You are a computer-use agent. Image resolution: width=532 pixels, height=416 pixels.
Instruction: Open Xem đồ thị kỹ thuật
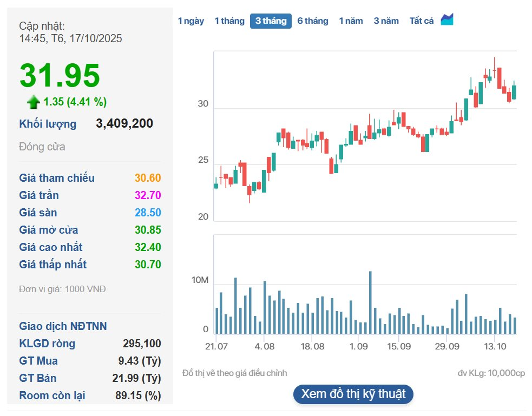(x=353, y=394)
